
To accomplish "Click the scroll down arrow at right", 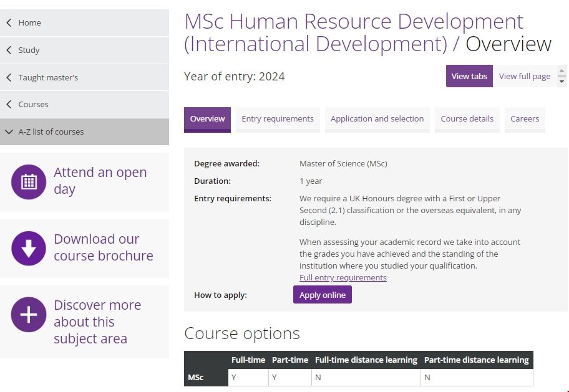I will 562,82.
